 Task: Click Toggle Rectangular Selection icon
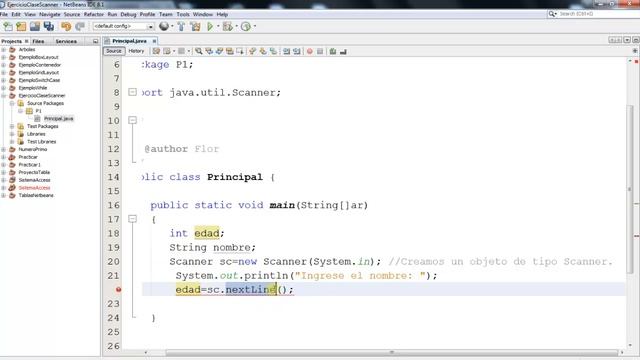[x=240, y=51]
